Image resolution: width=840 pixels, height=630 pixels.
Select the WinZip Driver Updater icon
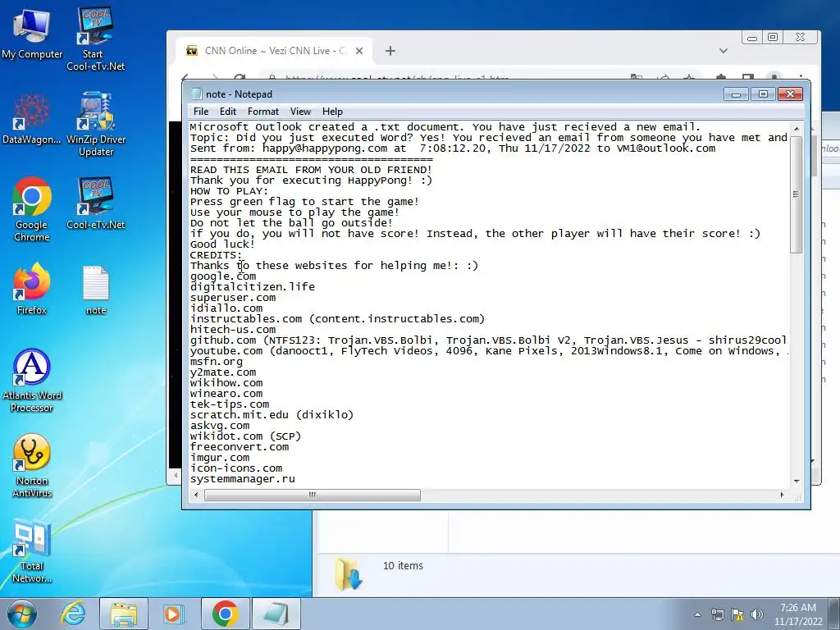[96, 125]
